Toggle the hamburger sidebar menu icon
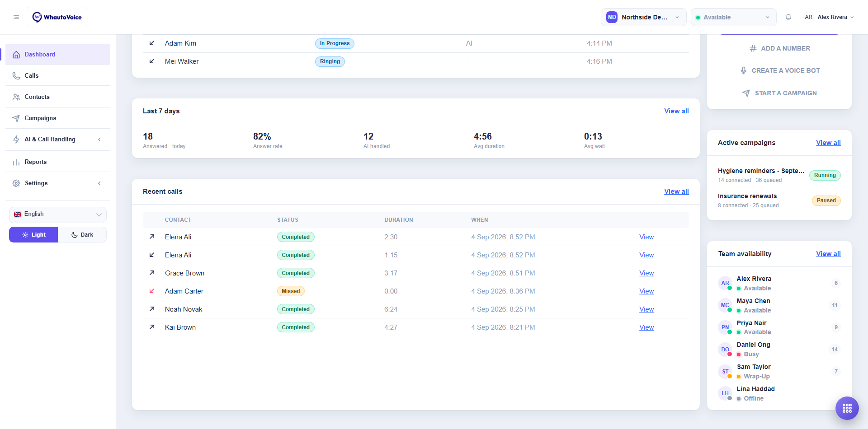 click(x=16, y=17)
